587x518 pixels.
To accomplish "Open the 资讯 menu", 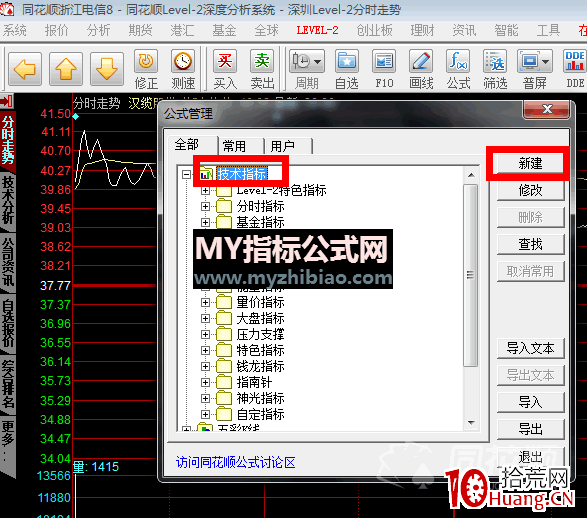I will click(464, 30).
